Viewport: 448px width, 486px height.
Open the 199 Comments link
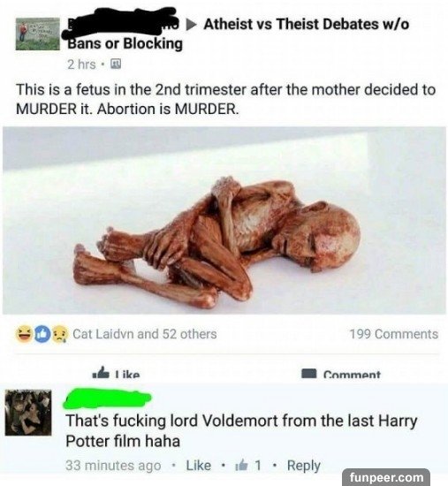tap(394, 334)
